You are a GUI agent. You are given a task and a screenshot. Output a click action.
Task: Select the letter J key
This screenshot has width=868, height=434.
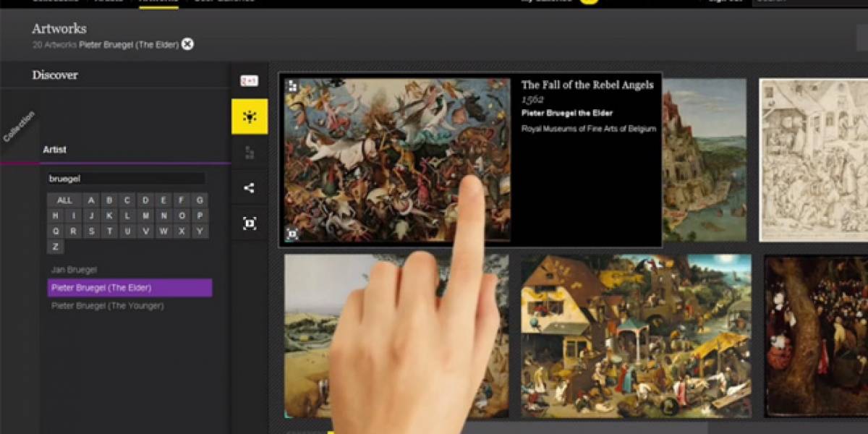point(92,216)
